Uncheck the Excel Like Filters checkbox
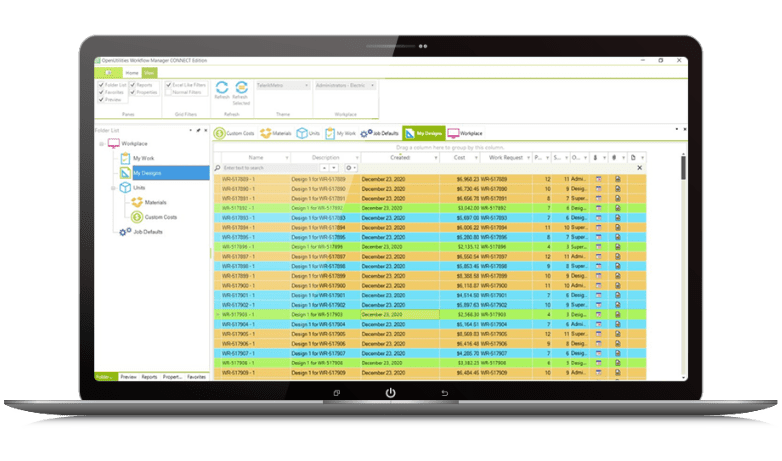782x461 pixels. click(x=169, y=85)
